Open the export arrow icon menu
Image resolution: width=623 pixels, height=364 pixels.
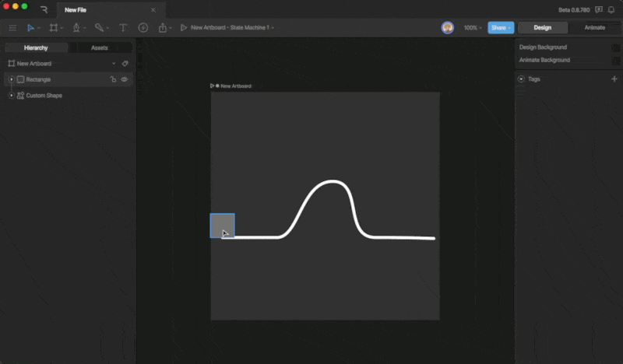[163, 27]
